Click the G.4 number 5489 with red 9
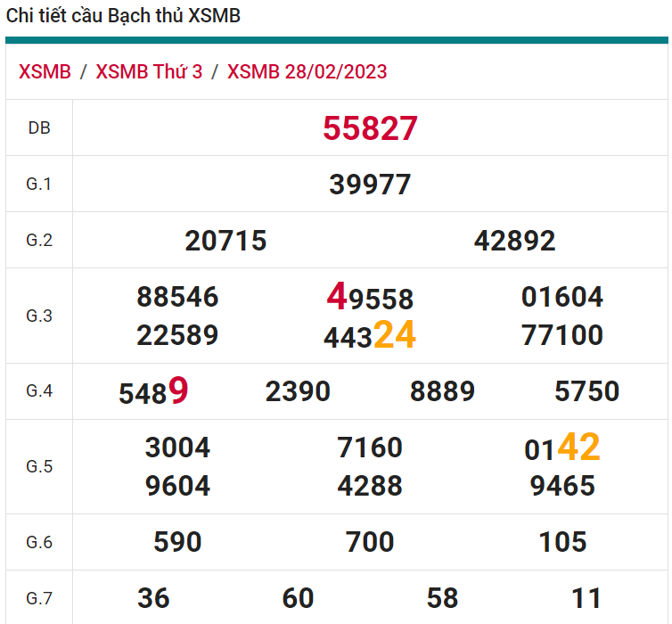Screen dimensions: 672x624 click(153, 391)
